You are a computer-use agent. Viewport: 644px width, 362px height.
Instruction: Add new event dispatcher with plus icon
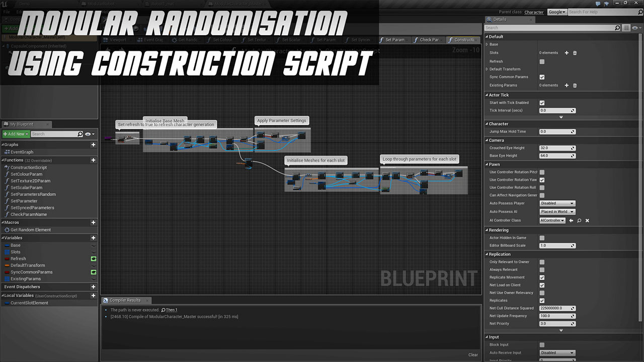click(93, 287)
